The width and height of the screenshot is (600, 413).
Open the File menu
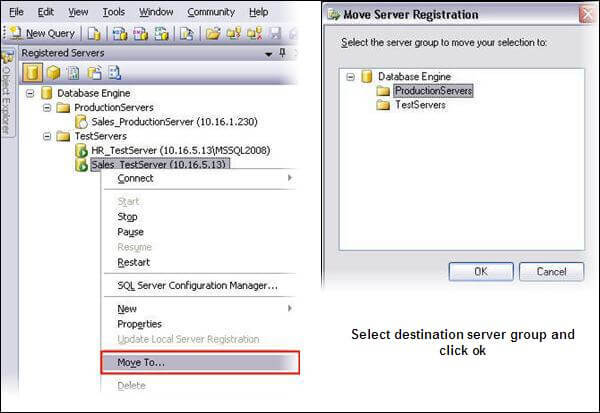coord(16,12)
